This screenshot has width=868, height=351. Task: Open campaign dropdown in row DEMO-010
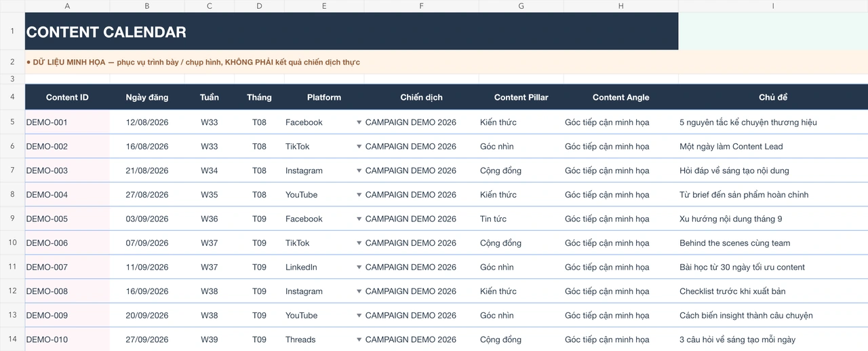[359, 339]
